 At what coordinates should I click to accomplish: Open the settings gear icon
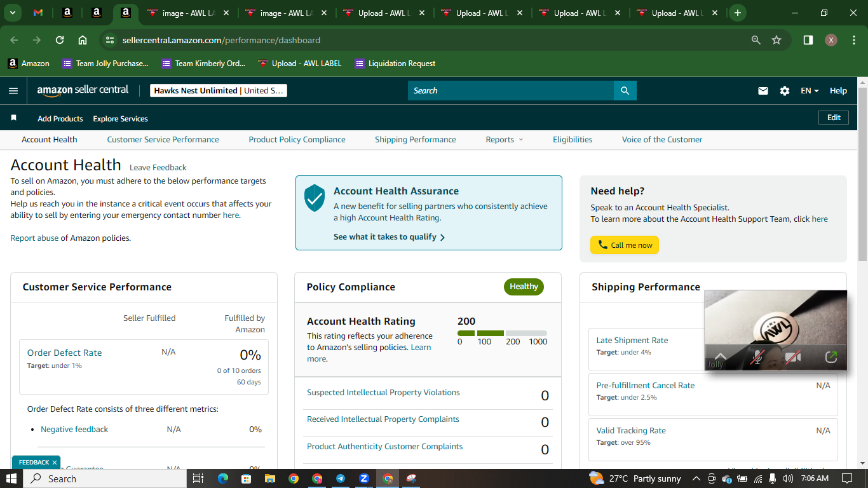coord(785,91)
